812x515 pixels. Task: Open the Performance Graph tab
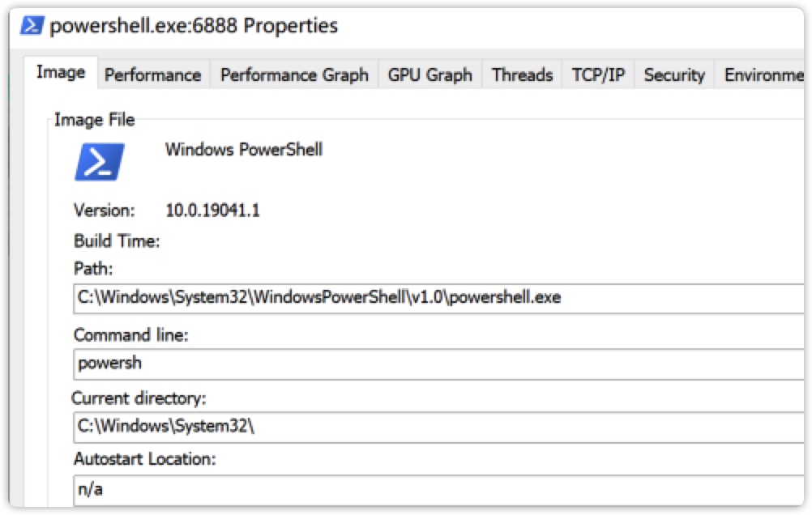[x=294, y=75]
